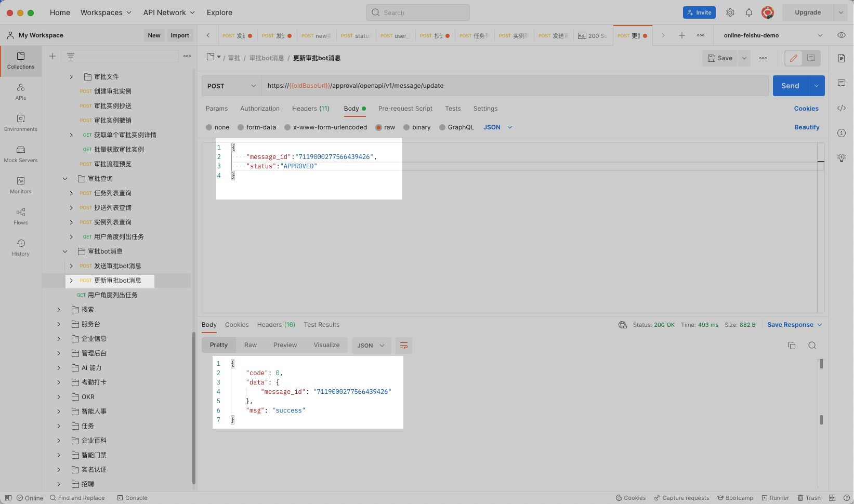Image resolution: width=854 pixels, height=504 pixels.
Task: Beautify the JSON request body
Action: coord(807,127)
